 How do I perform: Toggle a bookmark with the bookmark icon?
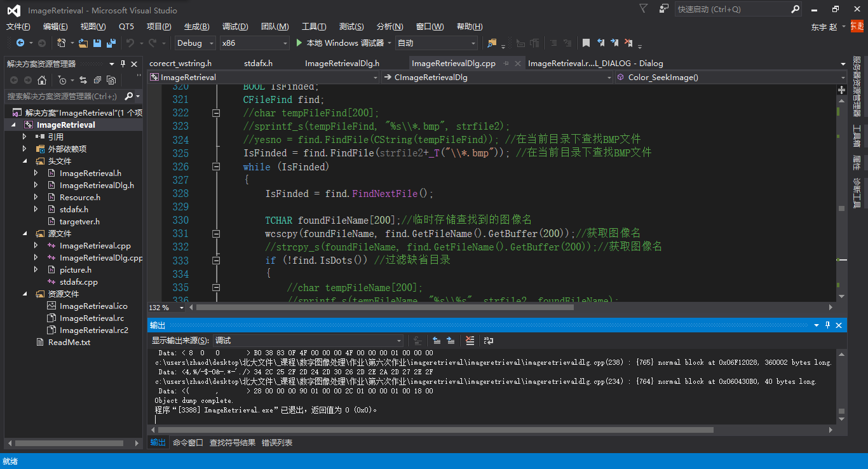586,43
